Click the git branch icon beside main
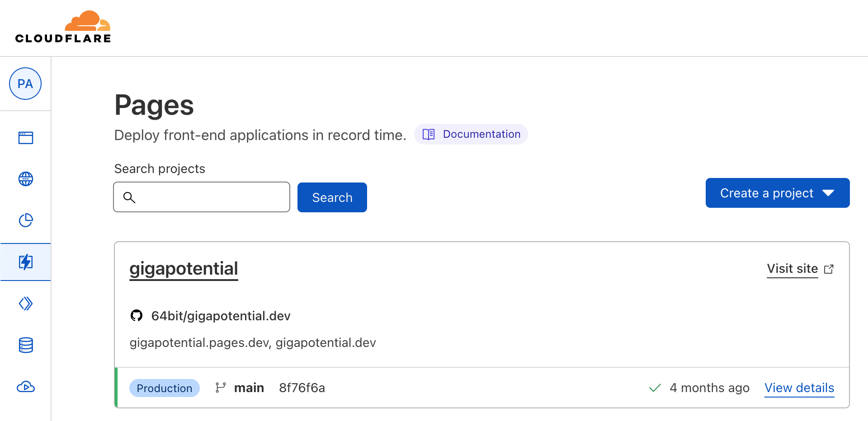Image resolution: width=868 pixels, height=421 pixels. tap(221, 388)
